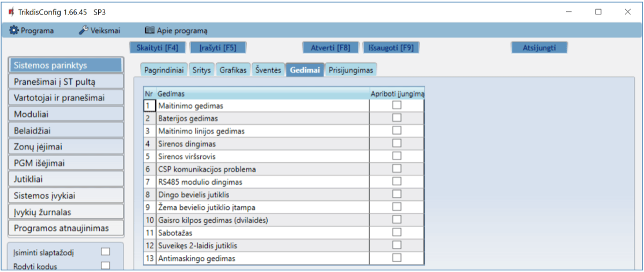This screenshot has height=272, width=644.
Task: Open the Įvykių žurnalas section
Action: (x=67, y=212)
